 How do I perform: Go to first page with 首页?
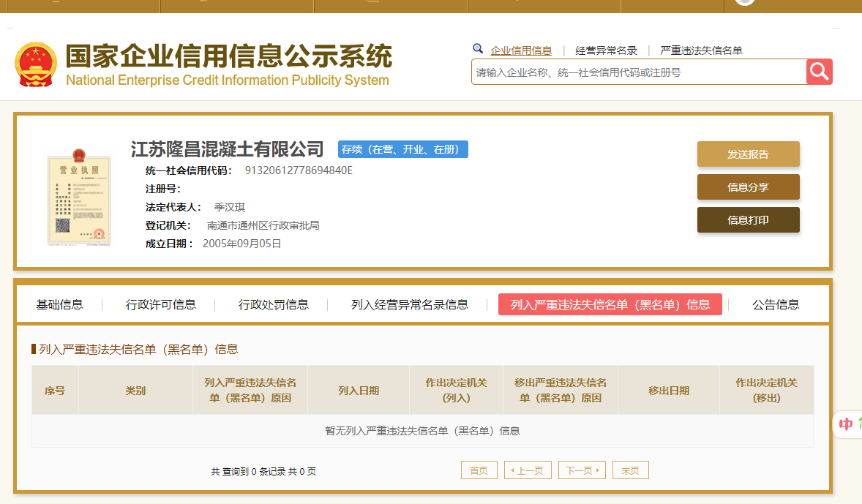pos(479,470)
